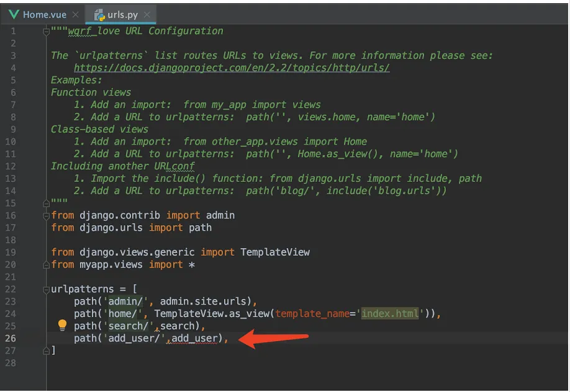Collapse the docstring end fold marker at line 15
The width and height of the screenshot is (570, 392).
pyautogui.click(x=46, y=203)
